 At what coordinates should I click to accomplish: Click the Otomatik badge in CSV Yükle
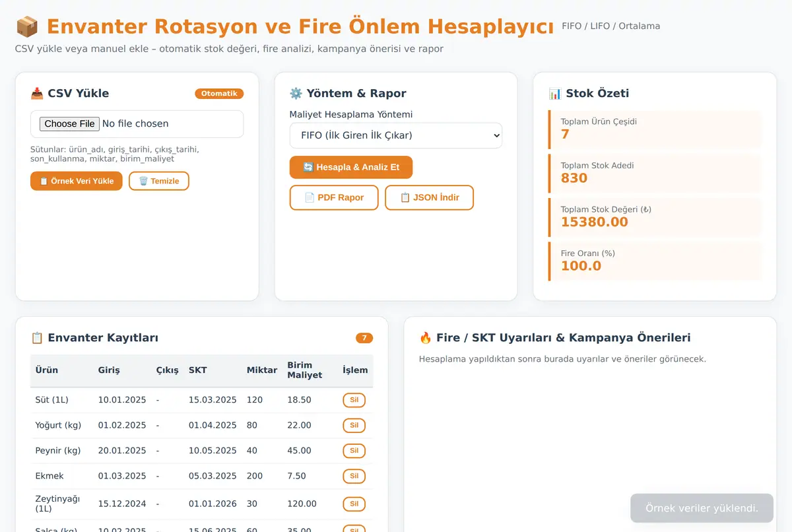point(219,94)
